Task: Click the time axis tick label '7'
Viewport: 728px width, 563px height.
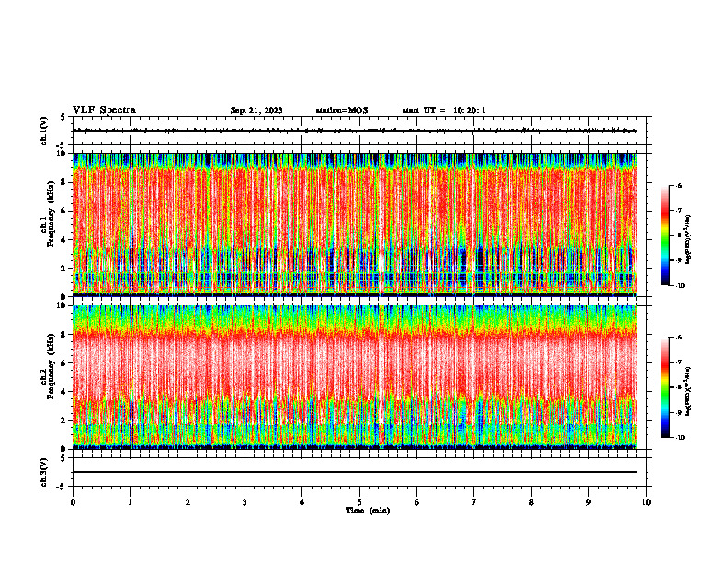Action: click(x=474, y=502)
